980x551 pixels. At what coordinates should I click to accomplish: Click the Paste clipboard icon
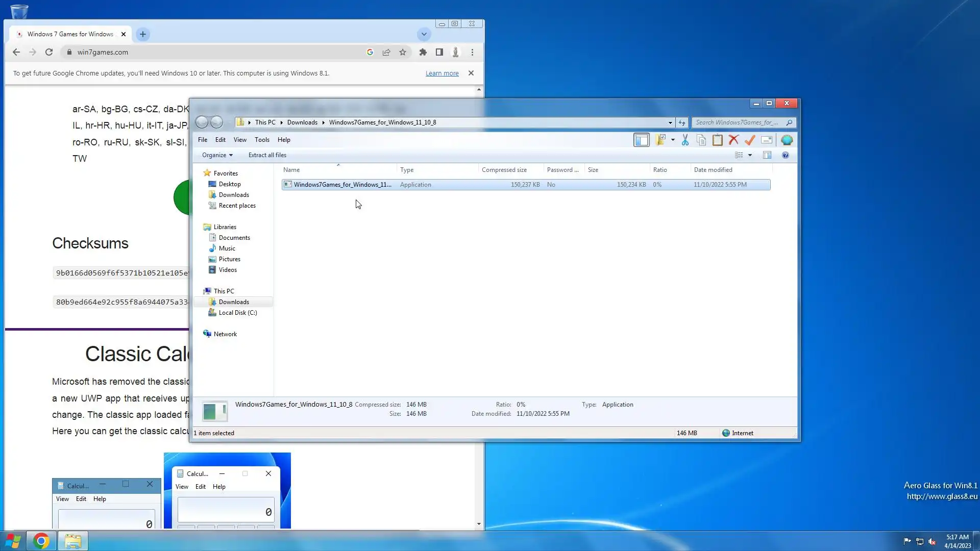pos(717,140)
